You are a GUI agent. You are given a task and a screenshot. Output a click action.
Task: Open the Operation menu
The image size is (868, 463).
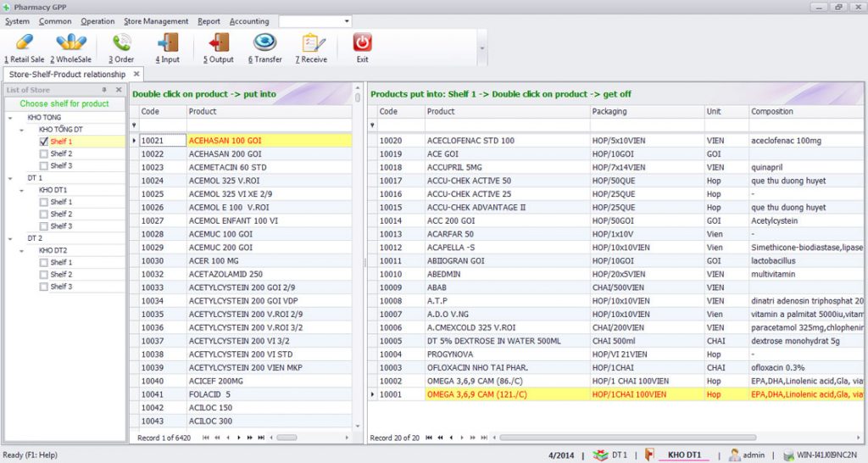coord(97,21)
